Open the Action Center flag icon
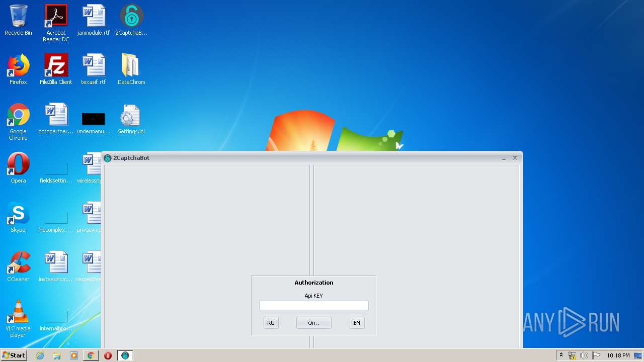The height and width of the screenshot is (362, 644). tap(596, 355)
